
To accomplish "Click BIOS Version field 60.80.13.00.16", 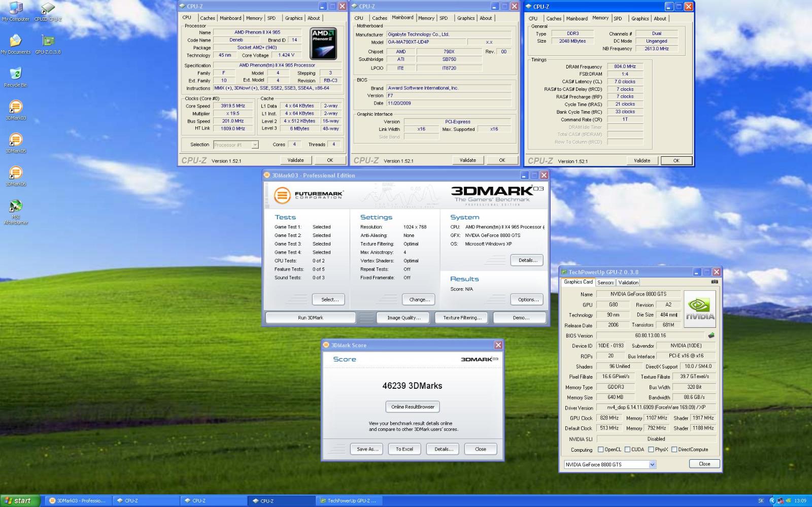I will pos(650,335).
